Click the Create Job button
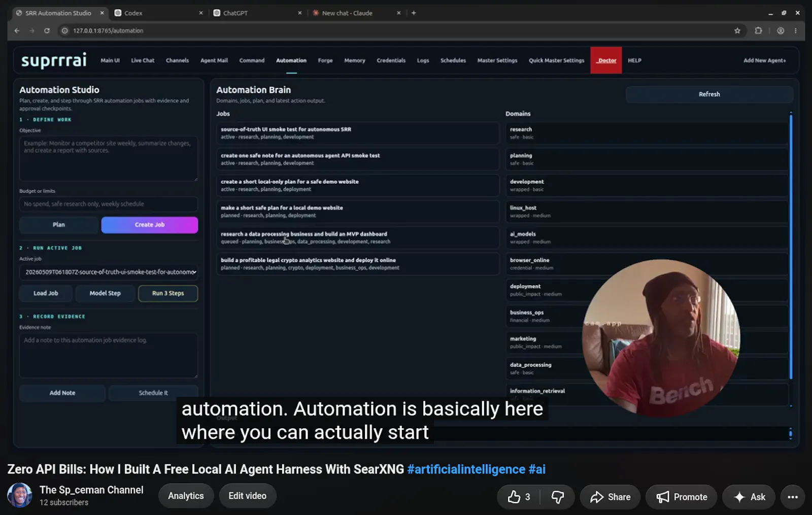The height and width of the screenshot is (515, 812). click(150, 225)
